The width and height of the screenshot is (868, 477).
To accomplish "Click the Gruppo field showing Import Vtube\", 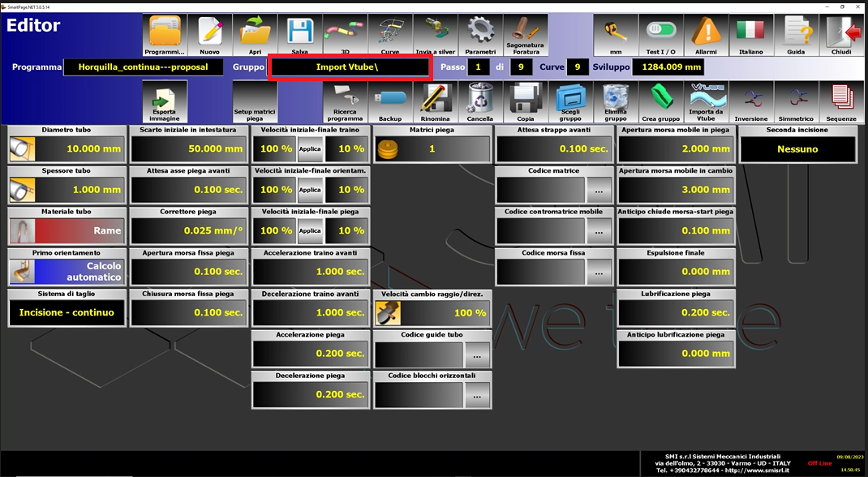I will tap(350, 67).
